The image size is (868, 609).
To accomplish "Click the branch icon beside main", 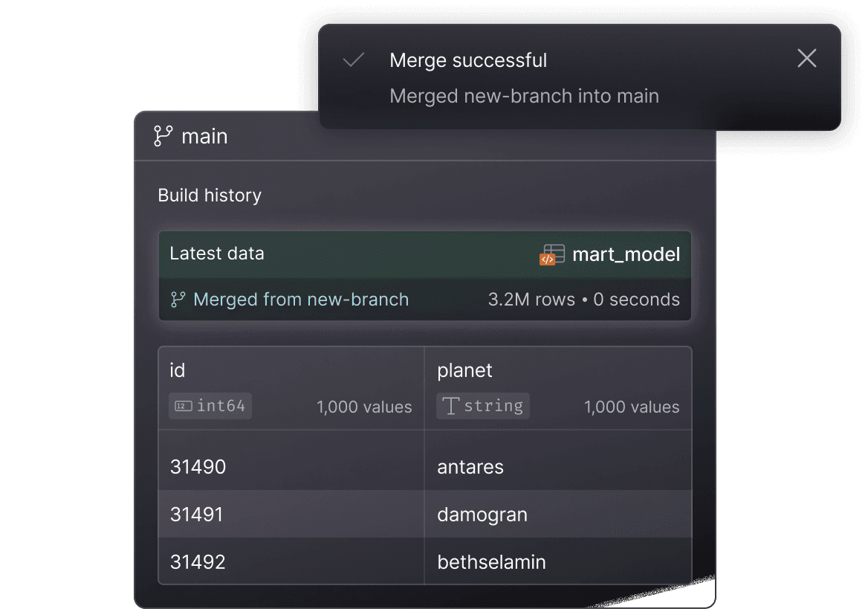I will [163, 136].
